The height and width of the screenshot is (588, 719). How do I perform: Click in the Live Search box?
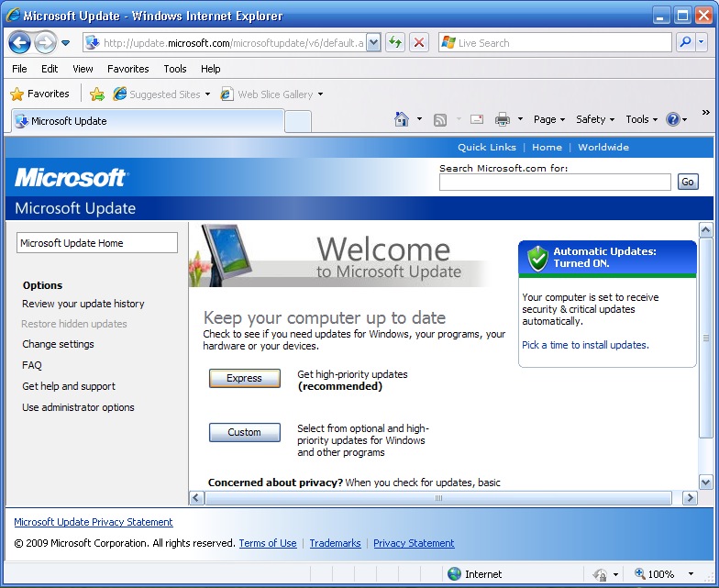556,43
